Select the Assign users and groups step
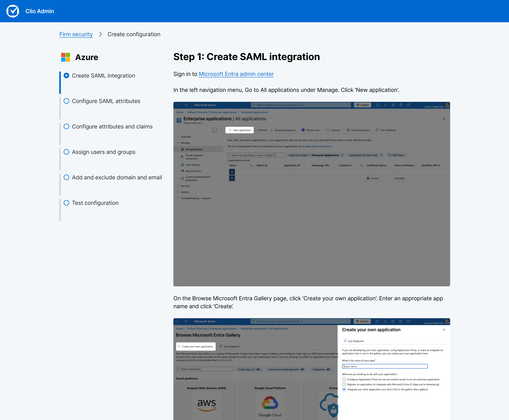 [x=103, y=152]
